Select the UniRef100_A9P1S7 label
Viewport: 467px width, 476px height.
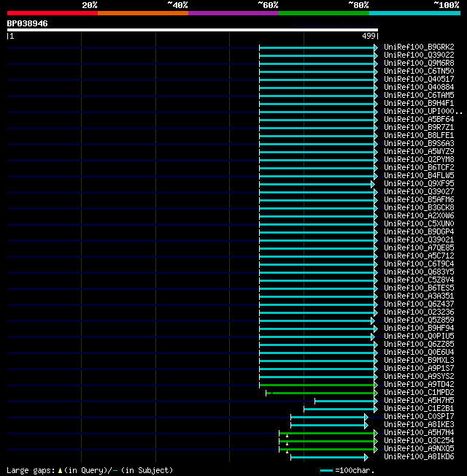(x=419, y=369)
